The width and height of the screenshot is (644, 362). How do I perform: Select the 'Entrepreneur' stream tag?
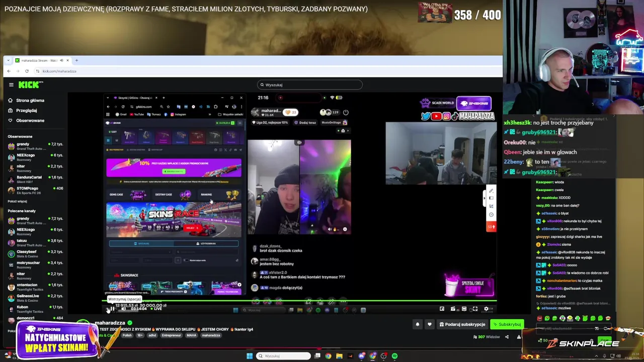point(171,335)
